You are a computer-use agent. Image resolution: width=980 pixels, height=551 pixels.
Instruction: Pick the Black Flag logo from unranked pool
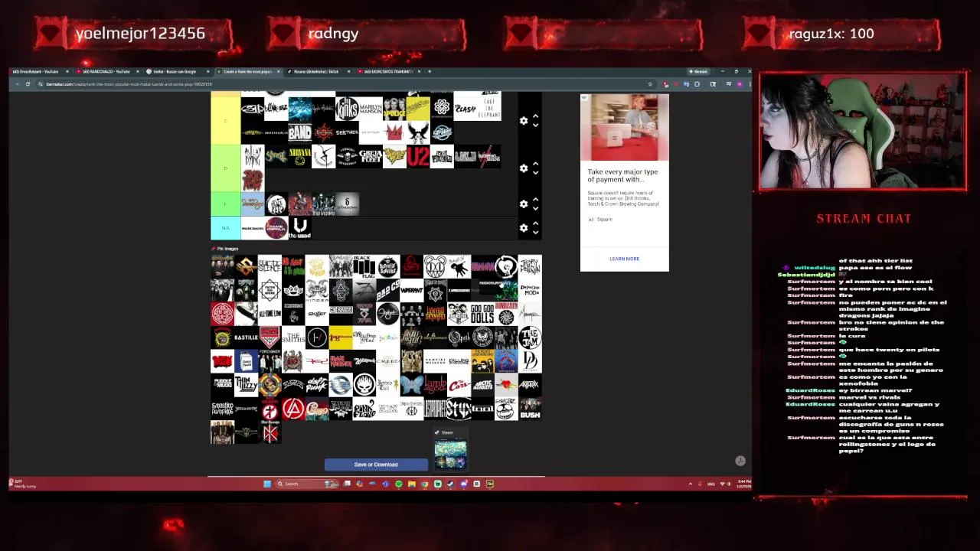pyautogui.click(x=364, y=266)
